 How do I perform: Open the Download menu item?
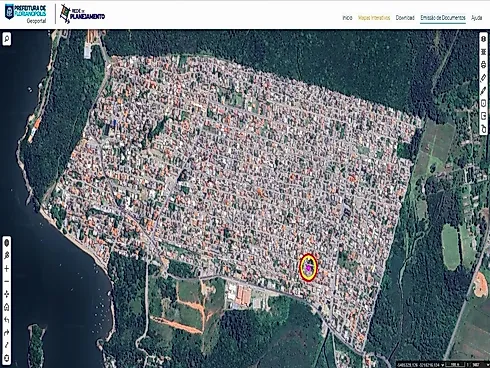coord(405,18)
